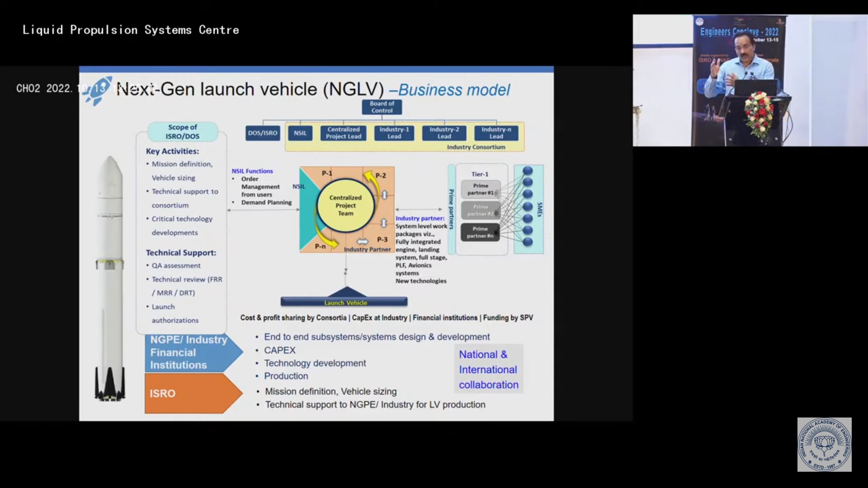Click the CAPEX bullet text

[x=280, y=350]
